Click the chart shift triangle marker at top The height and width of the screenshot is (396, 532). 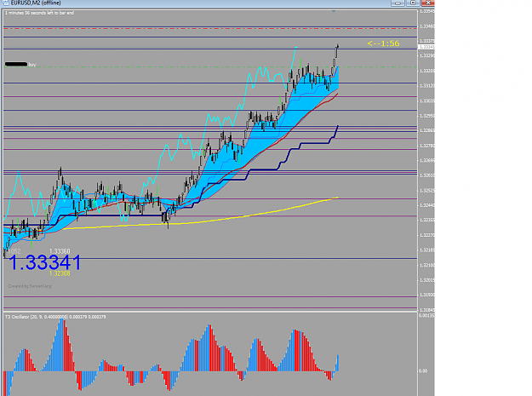334,11
